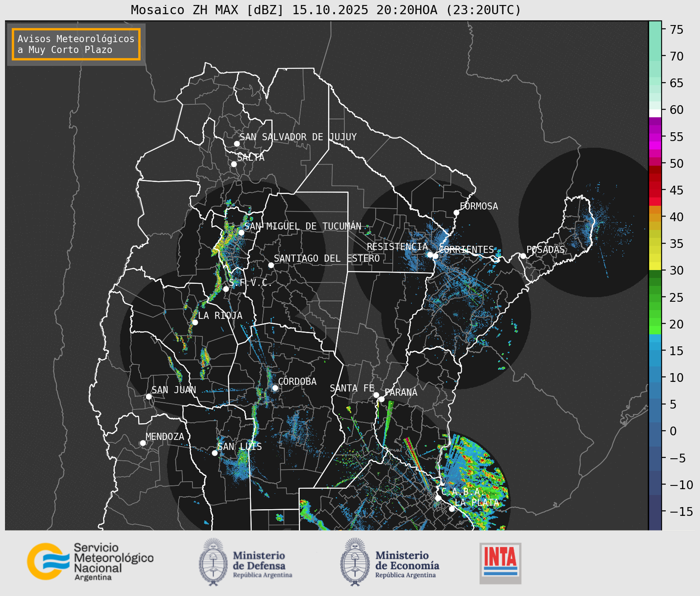This screenshot has width=700, height=596.
Task: Click the FORMOSA city label
Action: point(479,206)
